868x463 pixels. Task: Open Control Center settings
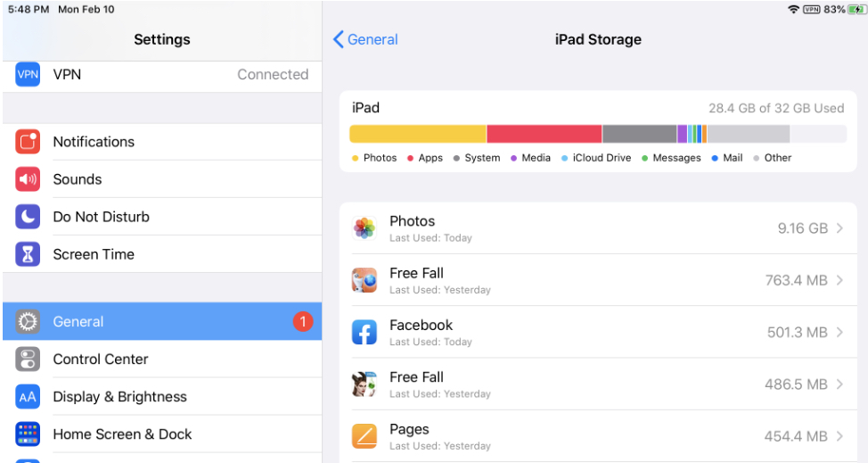coord(162,359)
